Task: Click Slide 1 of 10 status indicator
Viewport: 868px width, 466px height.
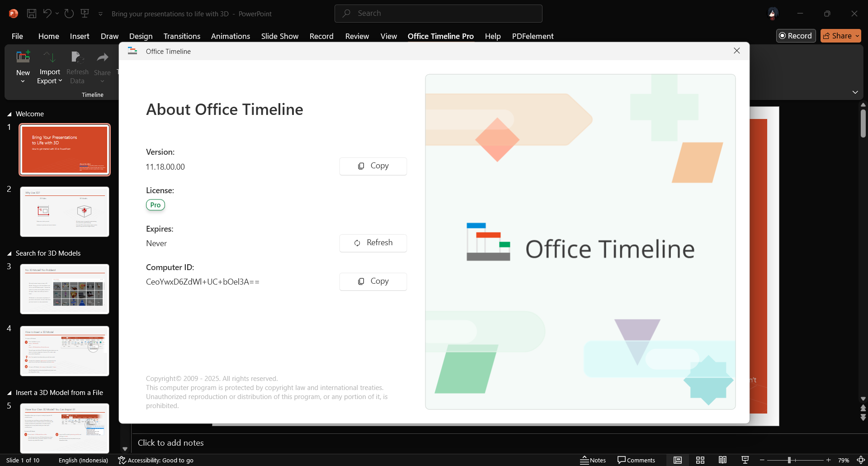Action: (x=23, y=460)
